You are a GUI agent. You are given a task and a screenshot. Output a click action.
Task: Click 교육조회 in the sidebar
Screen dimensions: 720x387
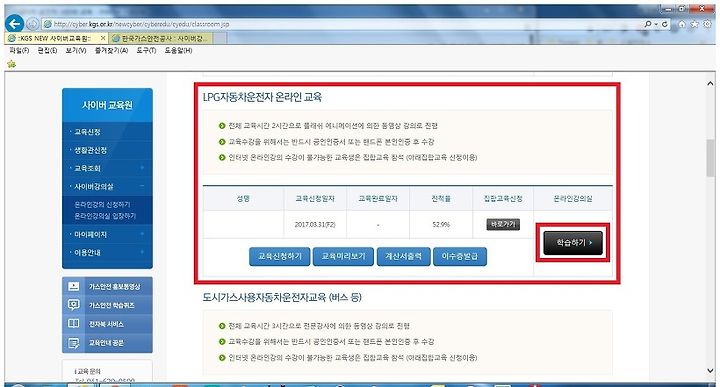click(x=87, y=168)
